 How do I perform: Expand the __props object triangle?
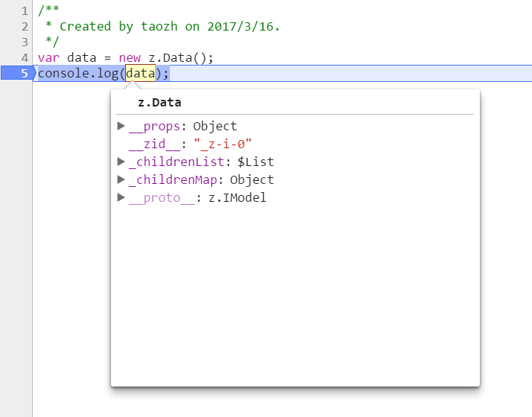121,126
